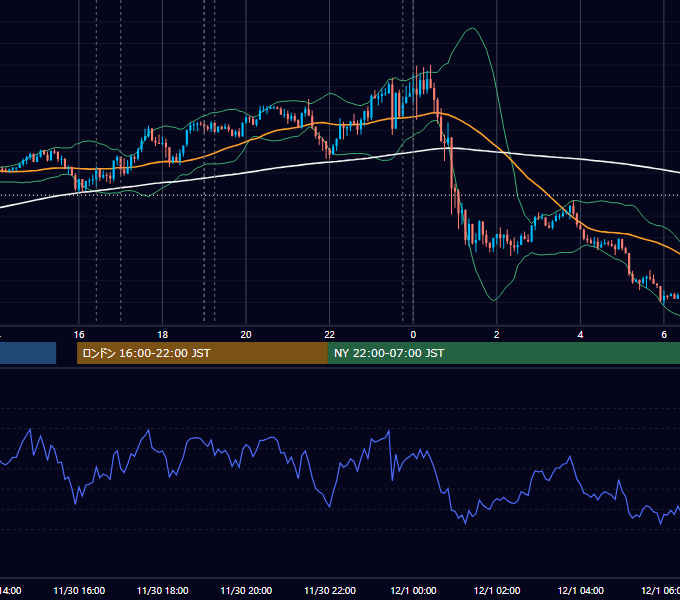The image size is (680, 600).
Task: Click the 12/1 04:00 date label
Action: (581, 591)
